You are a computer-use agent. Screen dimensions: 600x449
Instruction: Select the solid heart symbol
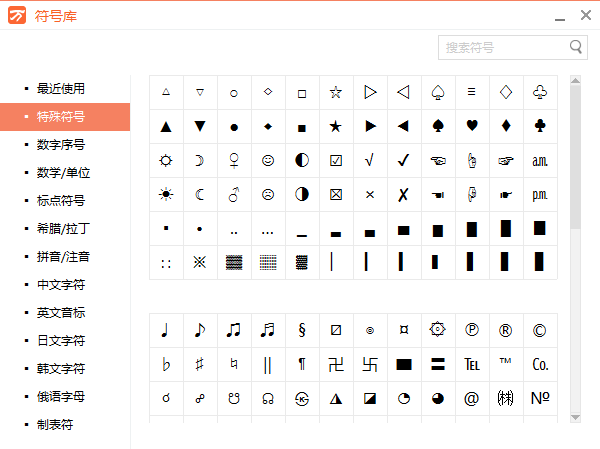(x=472, y=126)
